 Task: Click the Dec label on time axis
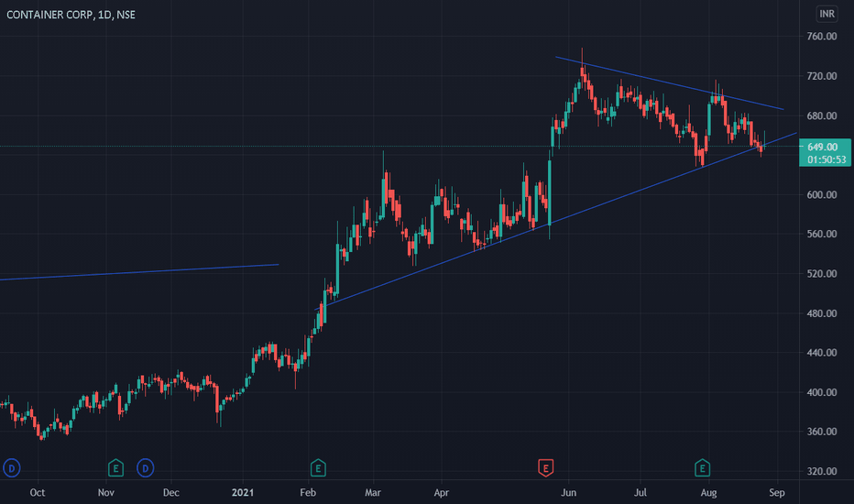click(x=171, y=493)
